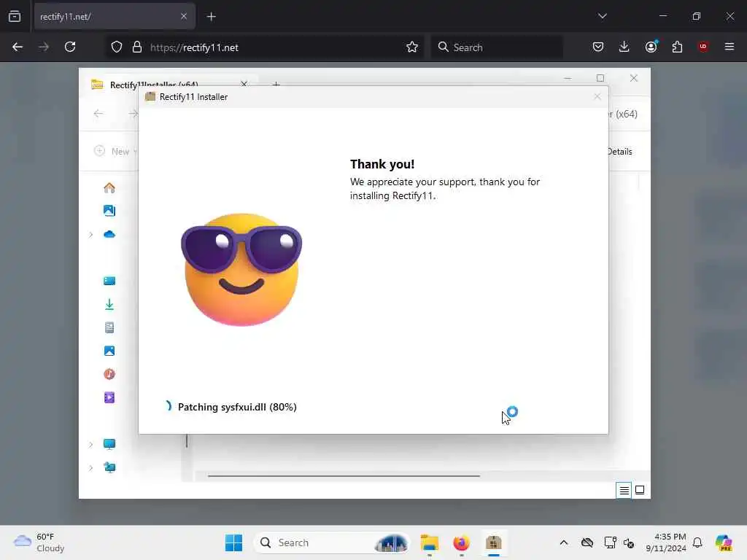Image resolution: width=747 pixels, height=560 pixels.
Task: Open Music folder in sidebar
Action: pyautogui.click(x=109, y=374)
